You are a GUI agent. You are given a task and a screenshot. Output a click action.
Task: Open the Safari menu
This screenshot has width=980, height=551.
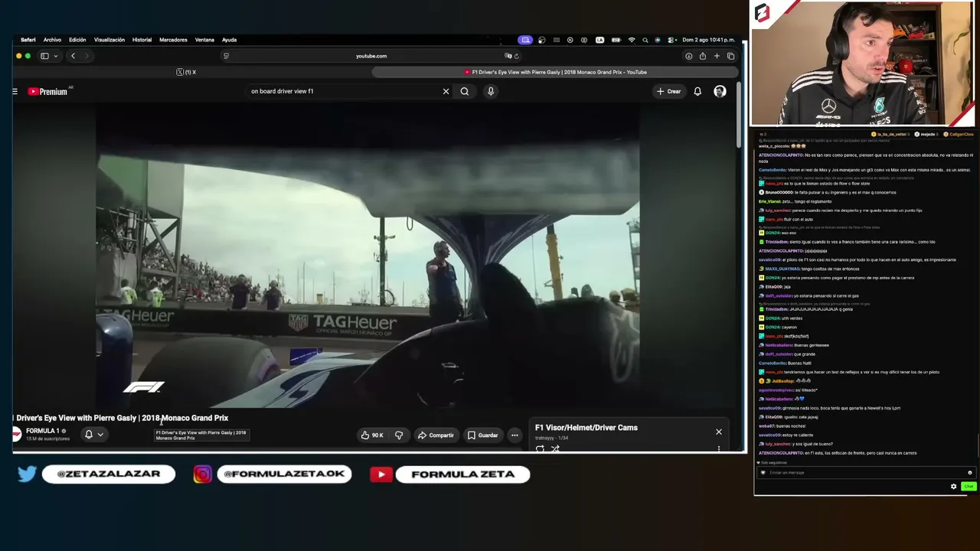[28, 40]
